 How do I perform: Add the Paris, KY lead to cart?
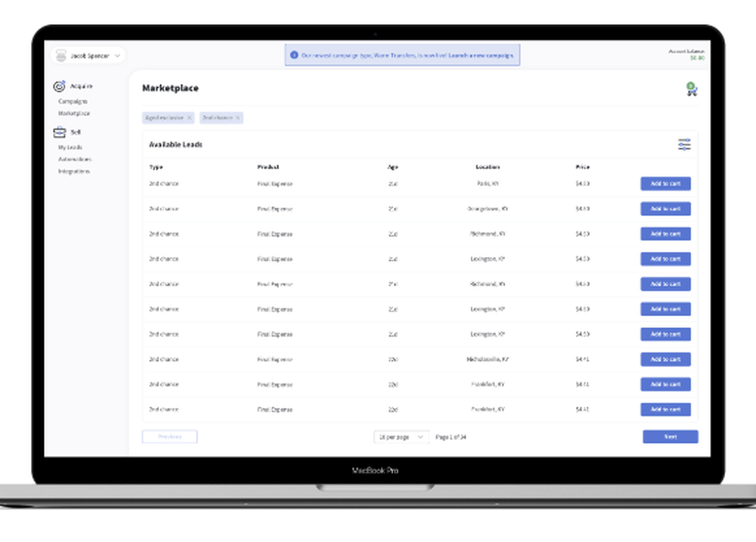(x=665, y=184)
